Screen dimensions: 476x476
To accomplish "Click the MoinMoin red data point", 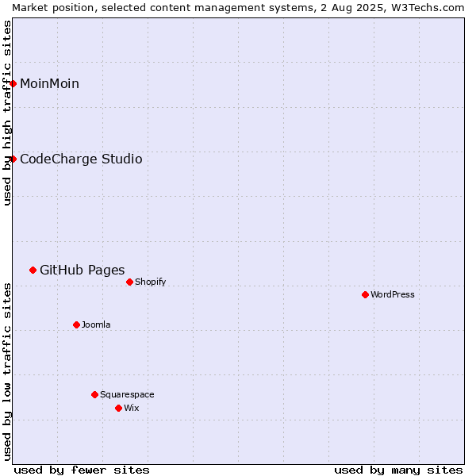I will (13, 84).
